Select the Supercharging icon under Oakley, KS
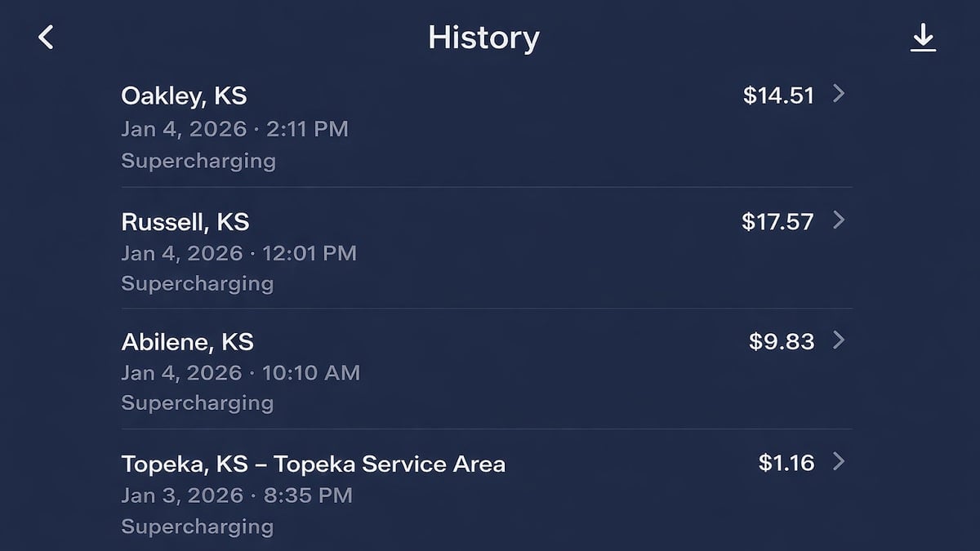Screen dimensions: 980x551 click(198, 160)
